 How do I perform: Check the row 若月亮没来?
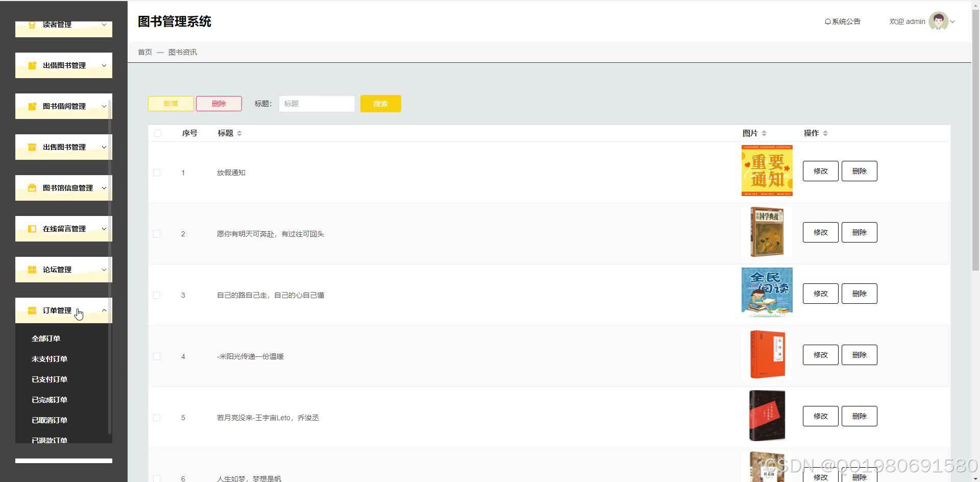tap(157, 418)
